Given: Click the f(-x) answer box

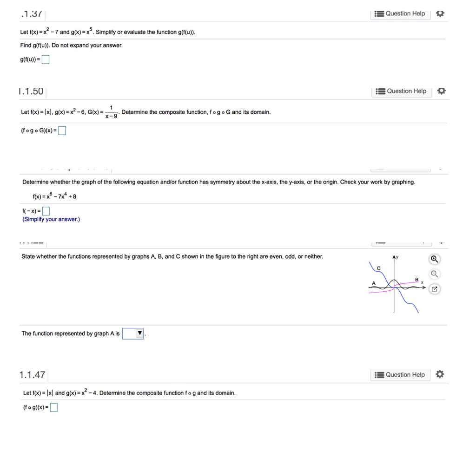Looking at the screenshot, I should [x=45, y=210].
